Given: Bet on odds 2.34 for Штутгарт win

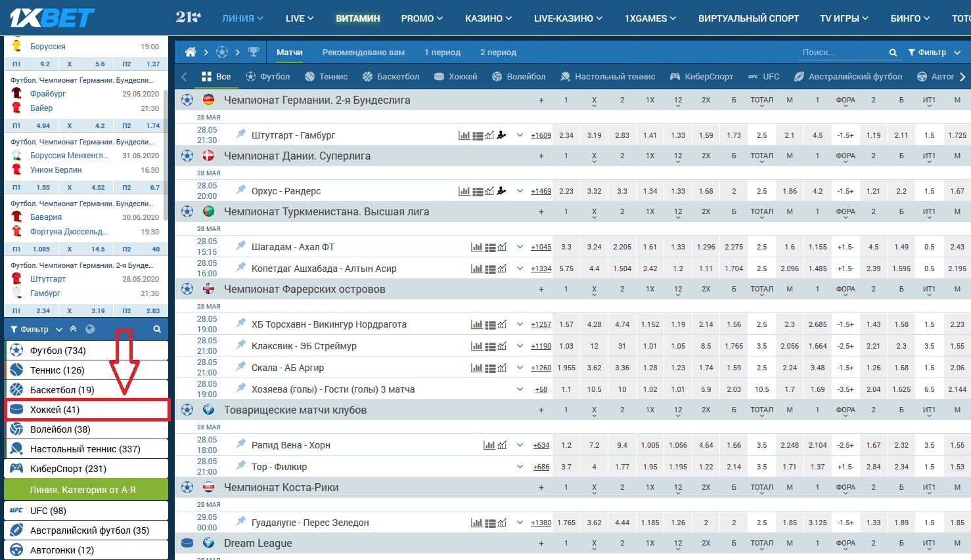Looking at the screenshot, I should pyautogui.click(x=566, y=135).
